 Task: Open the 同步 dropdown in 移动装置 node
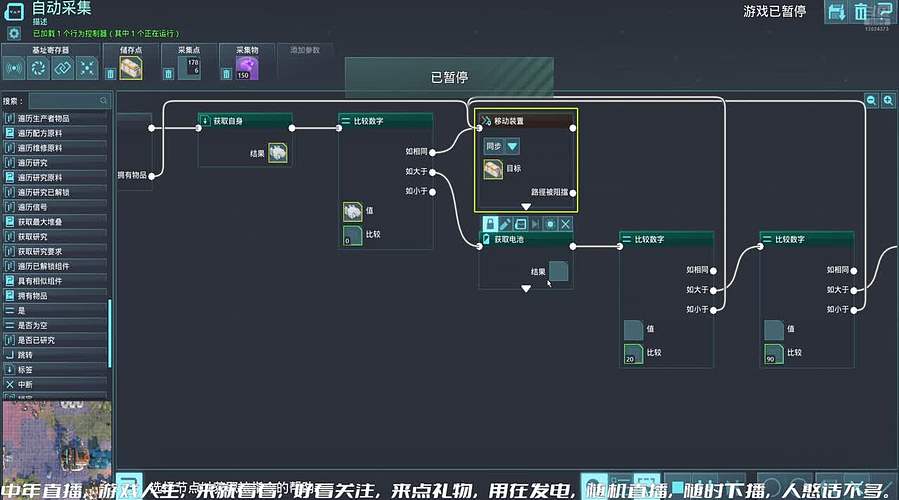pos(512,146)
